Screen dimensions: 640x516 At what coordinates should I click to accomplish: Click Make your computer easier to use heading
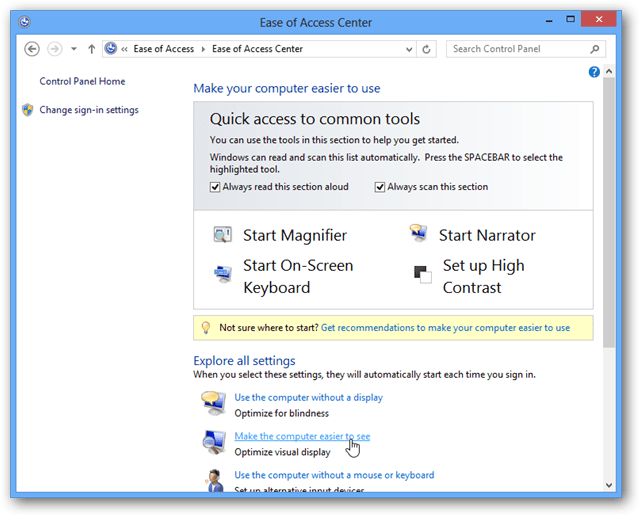pyautogui.click(x=287, y=89)
